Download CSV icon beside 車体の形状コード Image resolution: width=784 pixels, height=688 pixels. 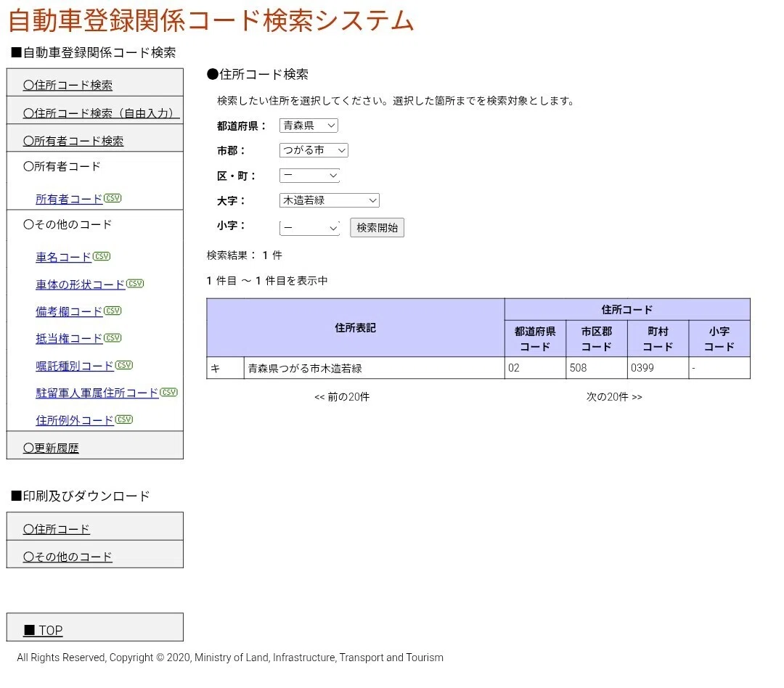point(135,283)
